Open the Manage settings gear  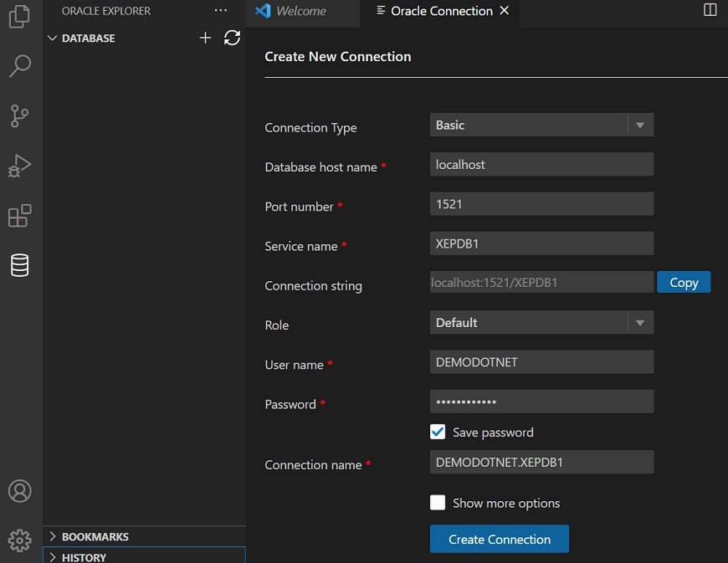19,540
